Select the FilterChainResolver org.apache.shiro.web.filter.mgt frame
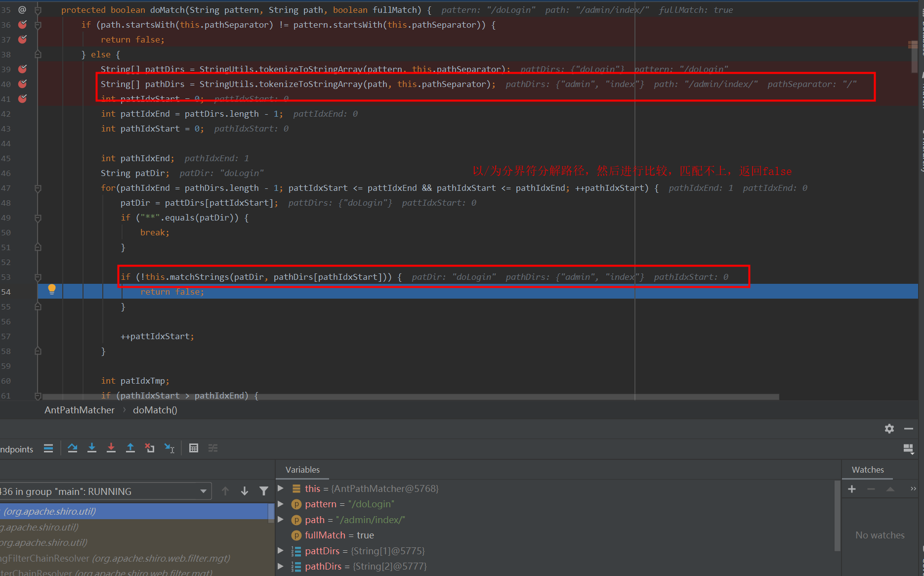924x576 pixels. pyautogui.click(x=134, y=558)
